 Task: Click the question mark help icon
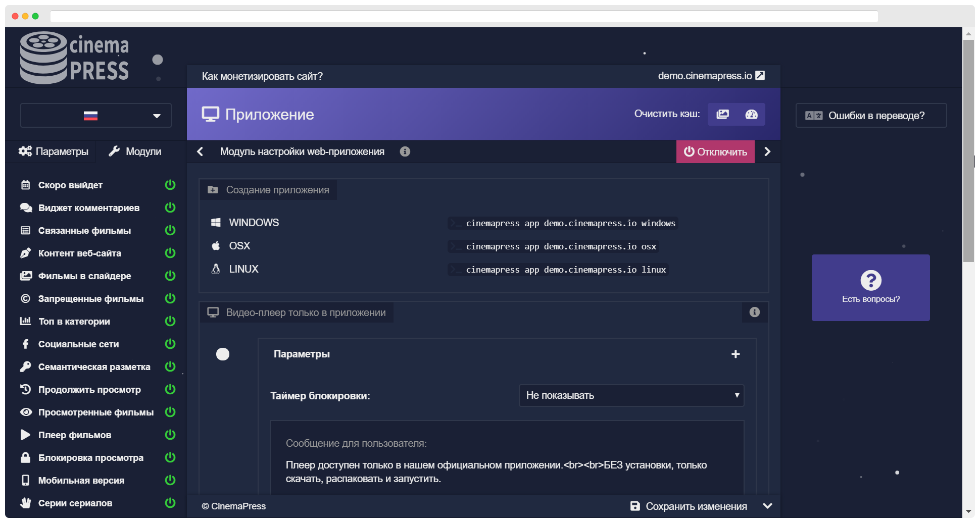coord(871,280)
